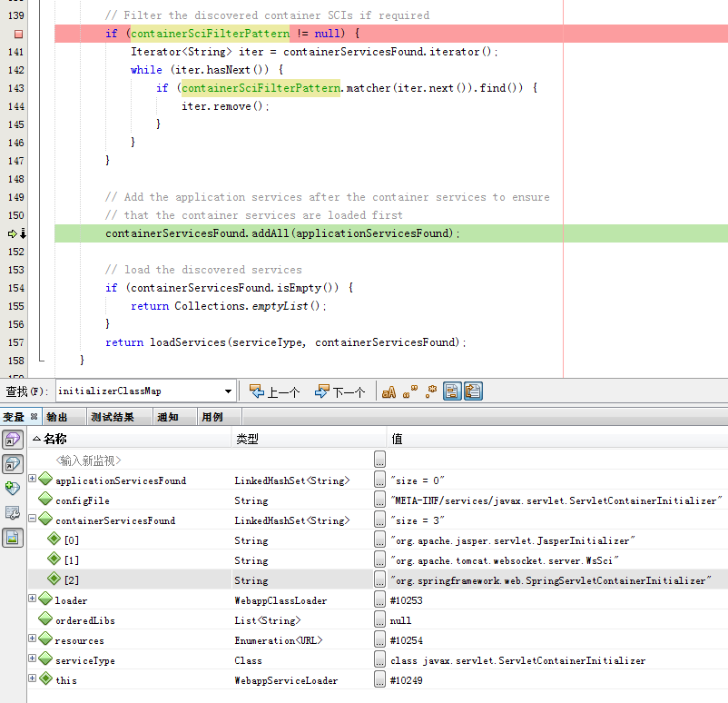The image size is (728, 703).
Task: Click the ellipsis button for serviceType value
Action: (379, 658)
